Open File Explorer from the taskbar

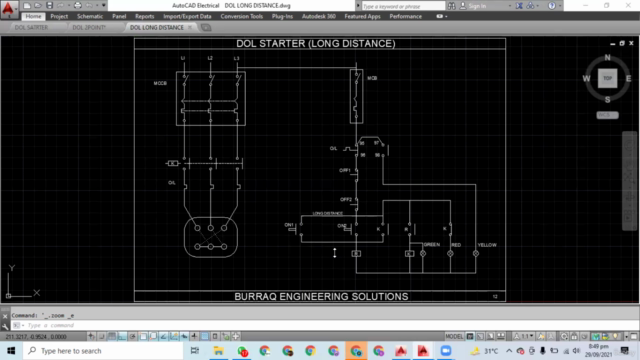[218, 351]
